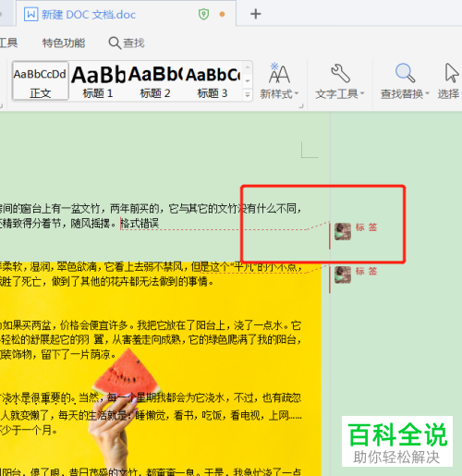Viewport: 462px width, 476px height.
Task: Click the 选择 cursor icon
Action: (451, 73)
